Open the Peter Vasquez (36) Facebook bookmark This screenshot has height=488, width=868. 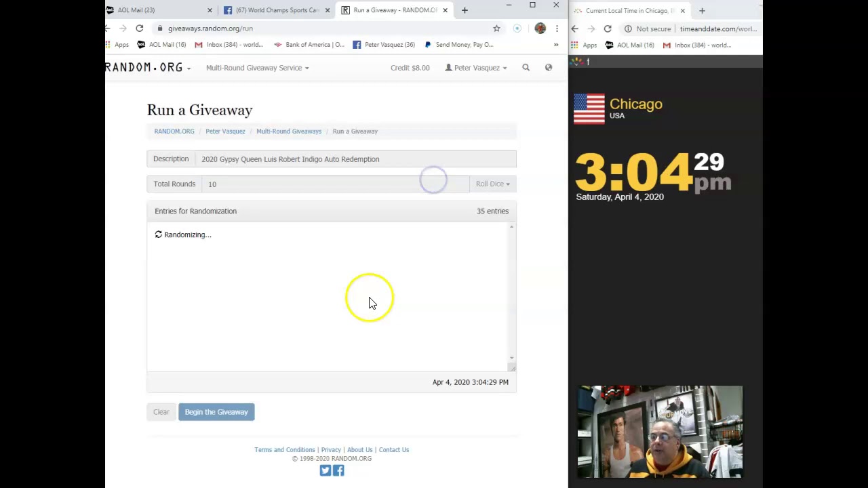[x=383, y=45]
